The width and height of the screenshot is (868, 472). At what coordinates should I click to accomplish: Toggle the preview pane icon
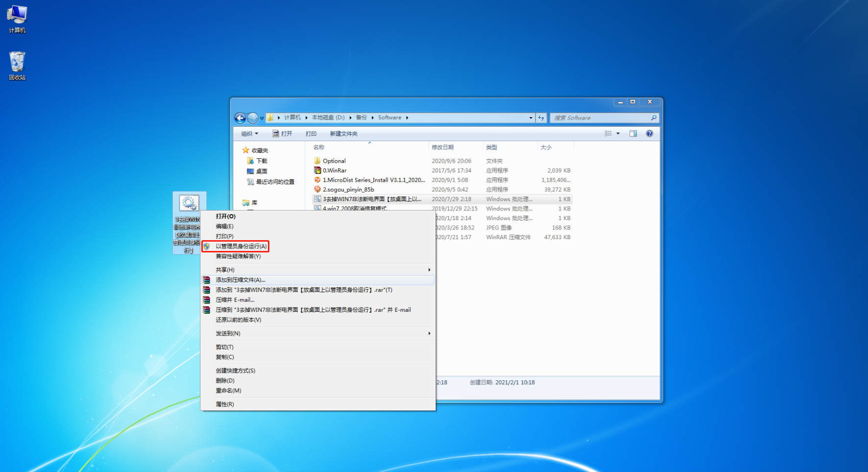(633, 134)
